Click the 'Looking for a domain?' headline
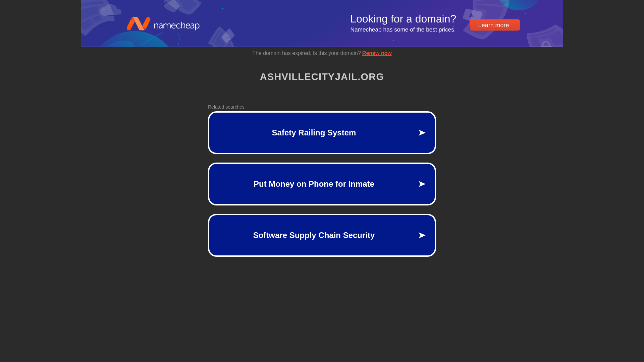Screen dimensions: 644x362 [403, 19]
